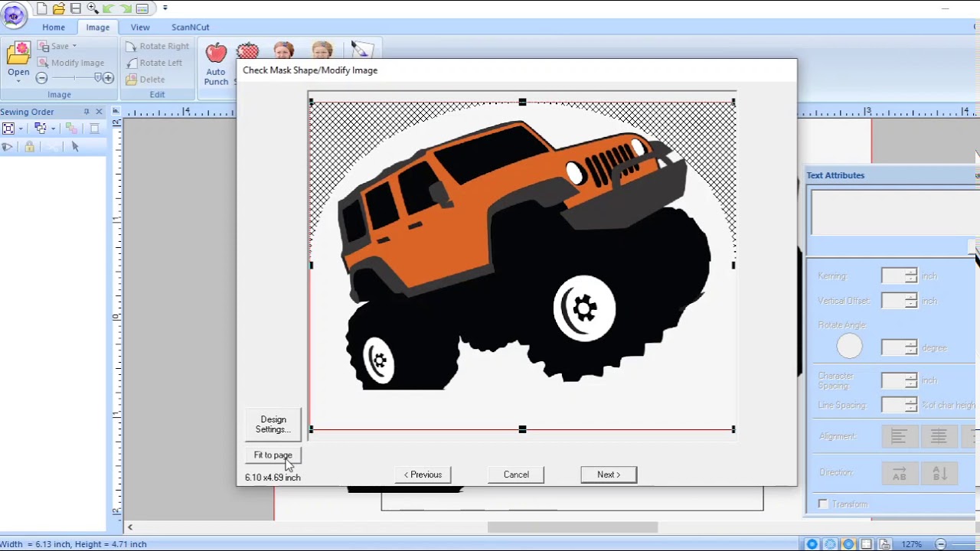
Task: Click Delete in the Edit group
Action: pyautogui.click(x=145, y=80)
